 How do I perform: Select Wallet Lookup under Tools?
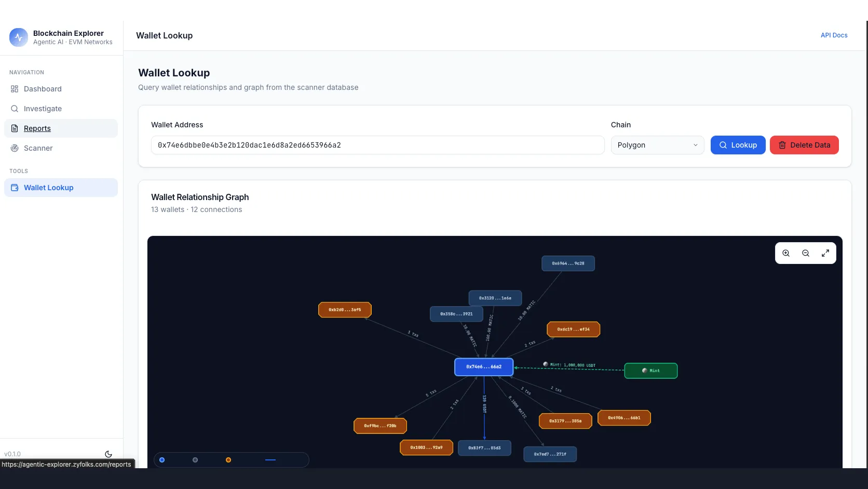click(61, 188)
